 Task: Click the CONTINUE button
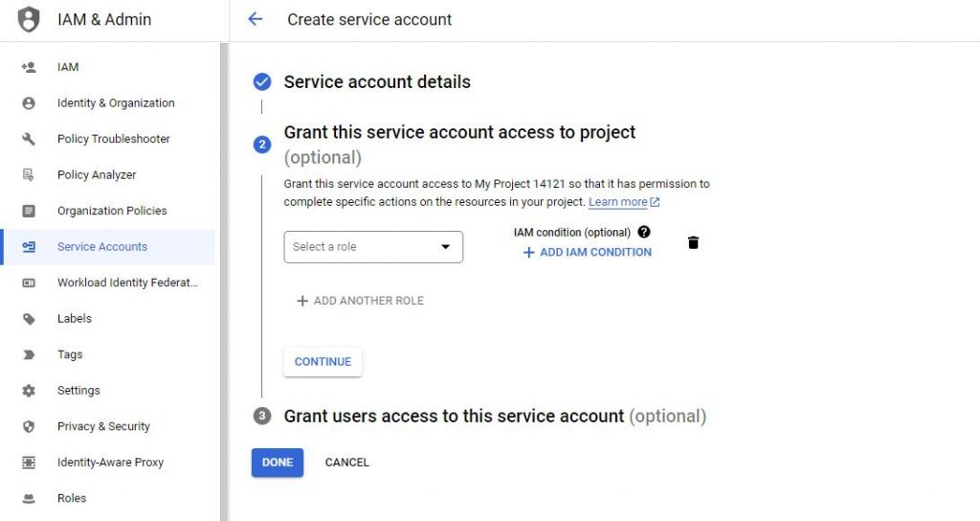[323, 361]
